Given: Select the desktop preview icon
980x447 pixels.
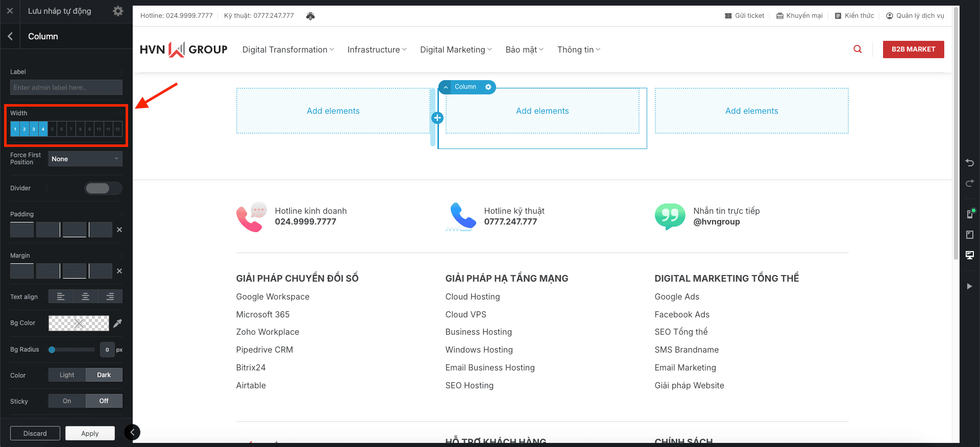Looking at the screenshot, I should pos(970,255).
